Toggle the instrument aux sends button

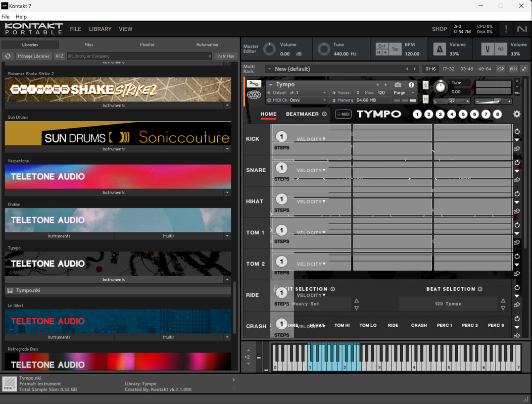517,92
